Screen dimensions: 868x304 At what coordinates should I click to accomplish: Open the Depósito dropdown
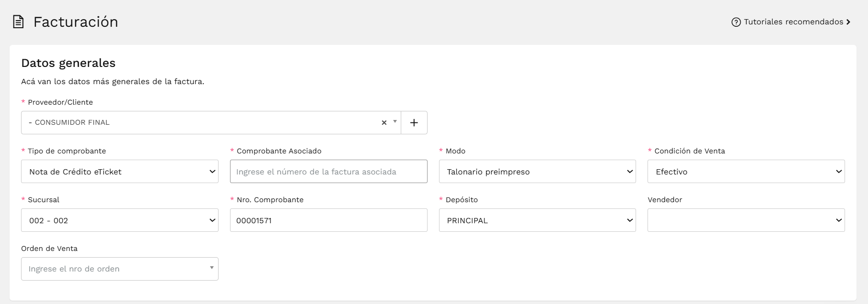[538, 220]
